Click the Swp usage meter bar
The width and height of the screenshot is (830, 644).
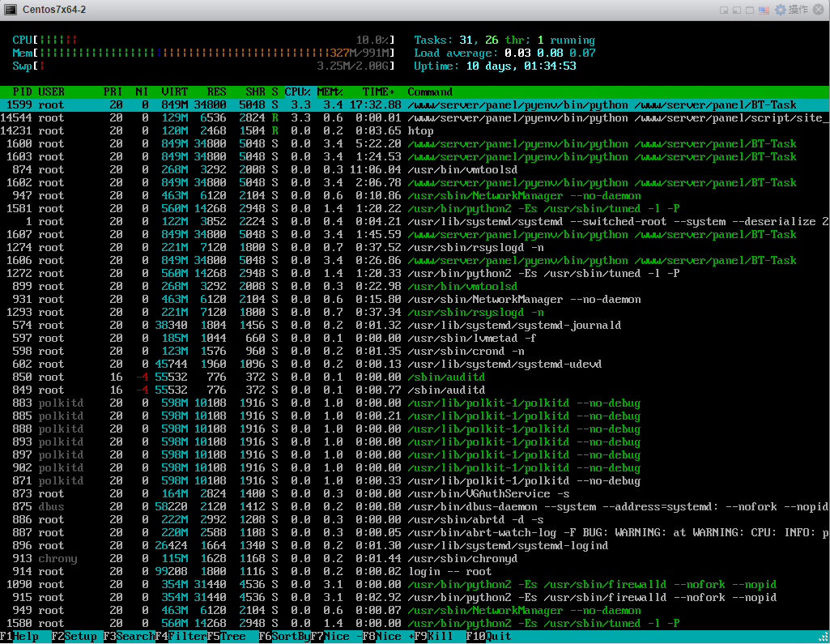(x=204, y=66)
